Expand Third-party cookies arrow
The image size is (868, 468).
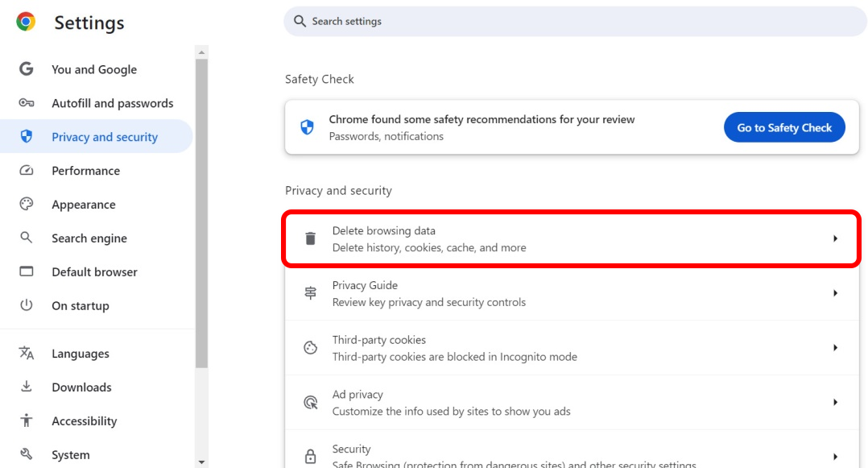coord(835,347)
